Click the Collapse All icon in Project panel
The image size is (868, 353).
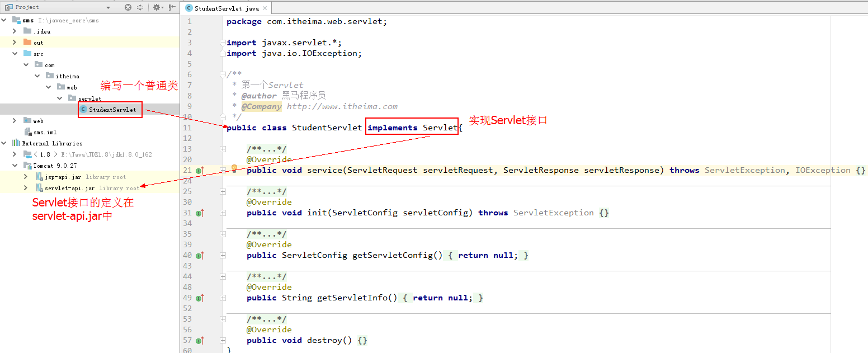pyautogui.click(x=140, y=7)
